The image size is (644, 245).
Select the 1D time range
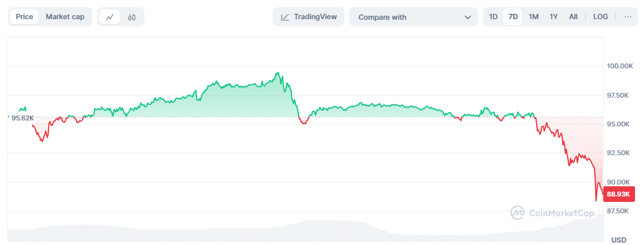tap(493, 17)
